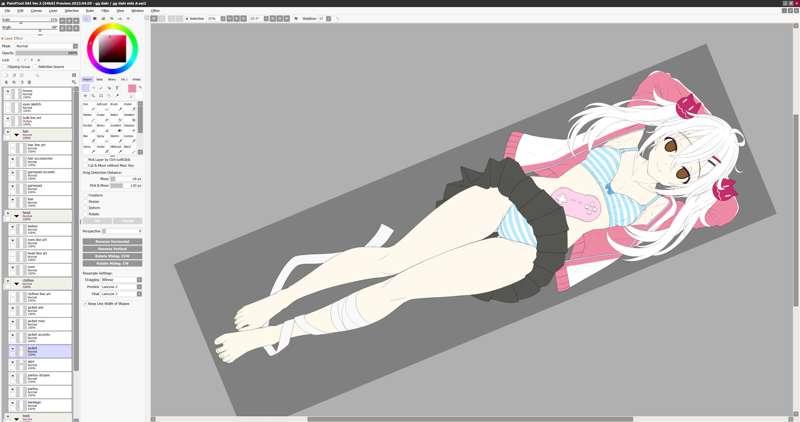
Task: Select the Rotate radio option
Action: point(86,214)
